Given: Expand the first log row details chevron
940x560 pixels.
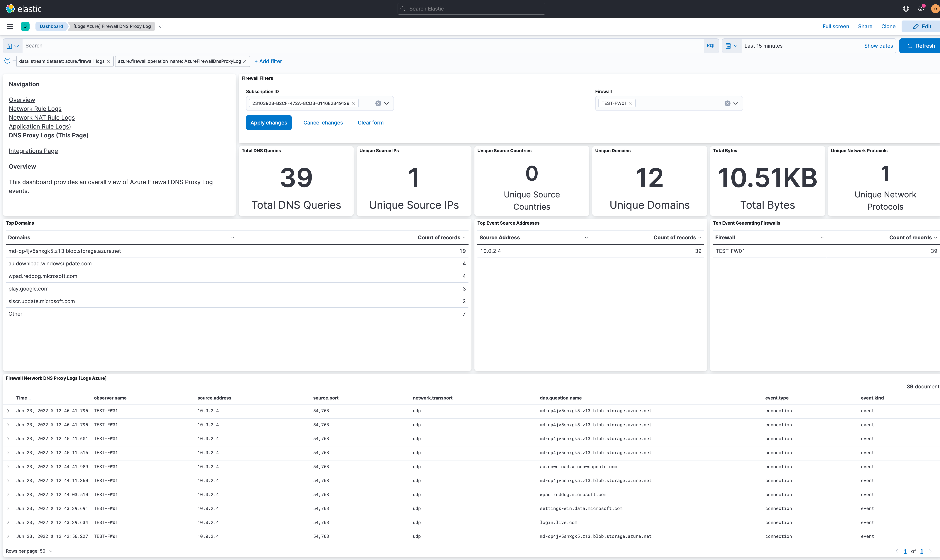Looking at the screenshot, I should [x=8, y=411].
